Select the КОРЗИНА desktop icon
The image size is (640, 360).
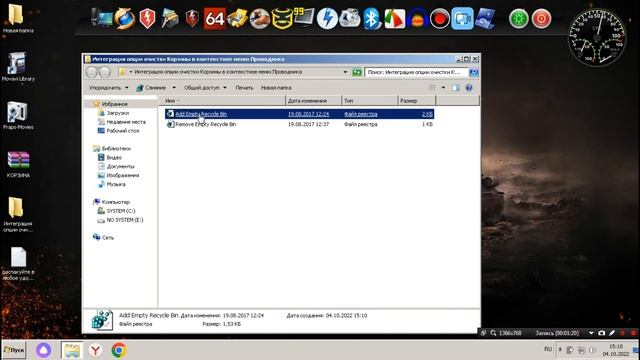point(18,164)
